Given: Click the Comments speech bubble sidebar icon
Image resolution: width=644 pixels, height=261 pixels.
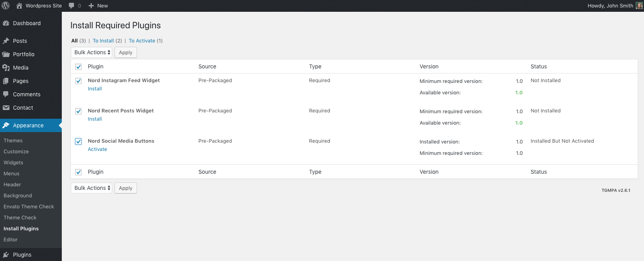Looking at the screenshot, I should (x=6, y=94).
